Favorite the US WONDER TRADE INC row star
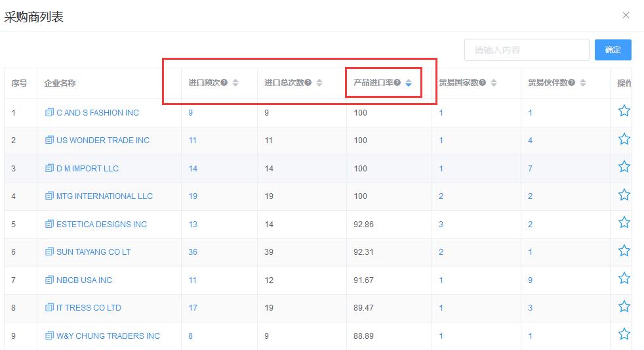This screenshot has width=644, height=350. coord(624,139)
